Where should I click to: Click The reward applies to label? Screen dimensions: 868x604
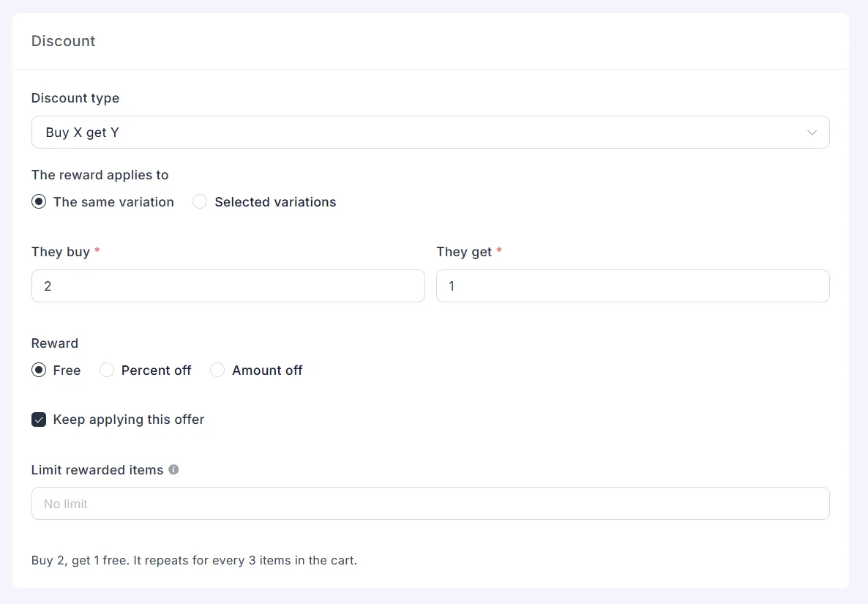pos(100,175)
